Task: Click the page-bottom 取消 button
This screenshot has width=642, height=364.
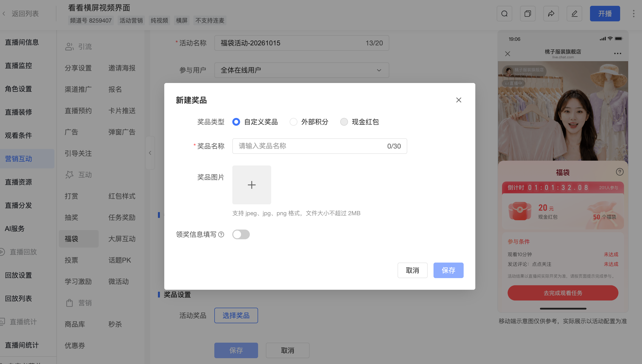Action: coord(287,350)
